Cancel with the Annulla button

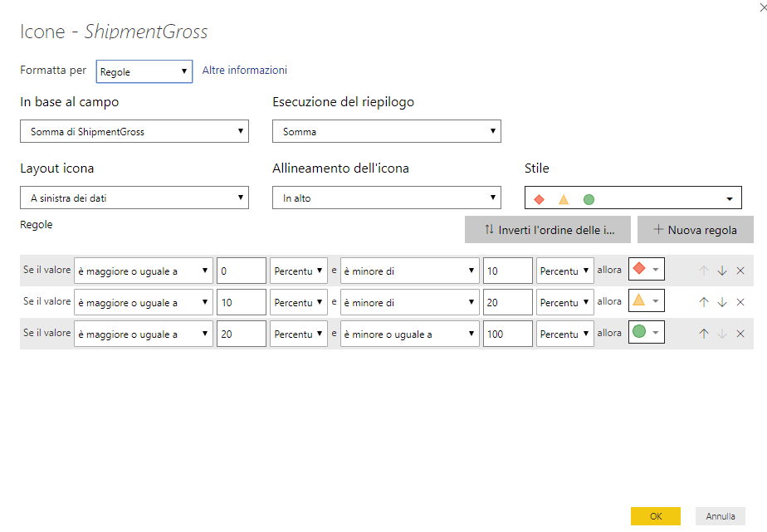(720, 516)
